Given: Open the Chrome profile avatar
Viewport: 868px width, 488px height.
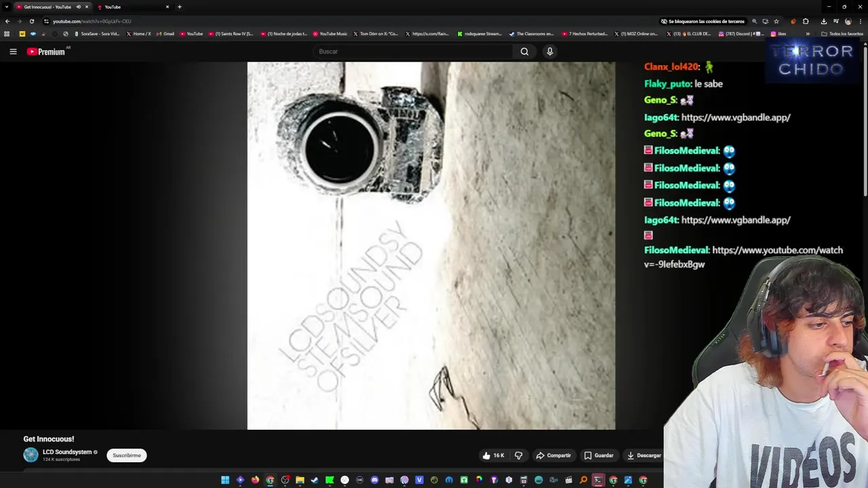Looking at the screenshot, I should coord(848,21).
